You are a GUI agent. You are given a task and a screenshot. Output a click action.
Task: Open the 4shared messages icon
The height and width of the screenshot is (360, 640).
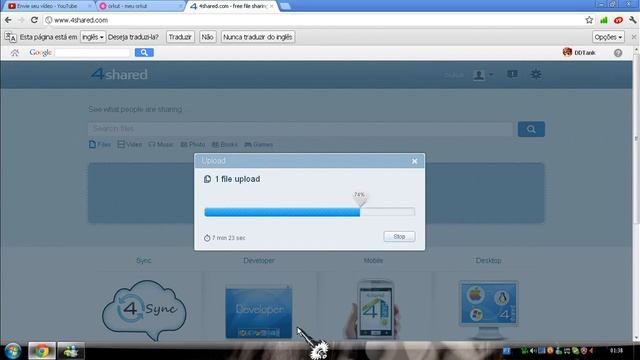point(512,74)
